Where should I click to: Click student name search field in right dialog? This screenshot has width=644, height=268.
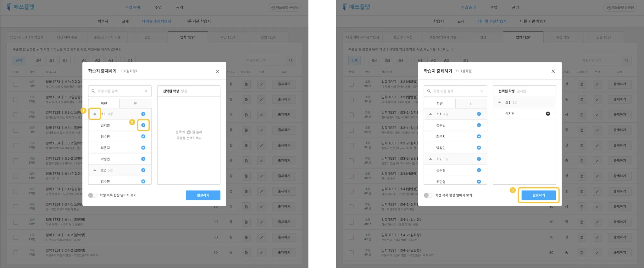pyautogui.click(x=455, y=91)
